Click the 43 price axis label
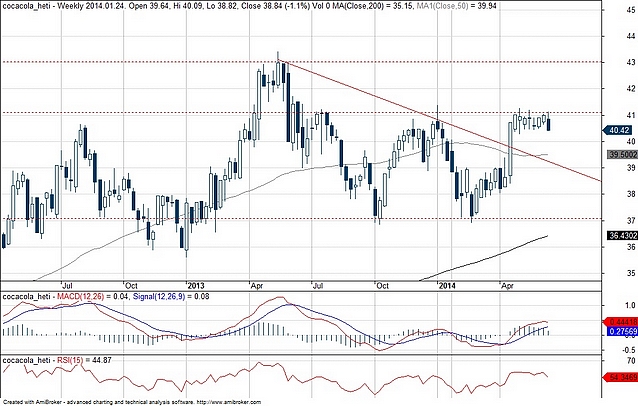The width and height of the screenshot is (638, 406). pos(631,62)
